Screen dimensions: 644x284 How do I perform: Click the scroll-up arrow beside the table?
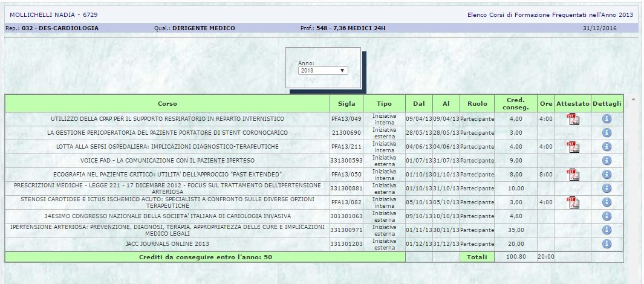coord(633,99)
